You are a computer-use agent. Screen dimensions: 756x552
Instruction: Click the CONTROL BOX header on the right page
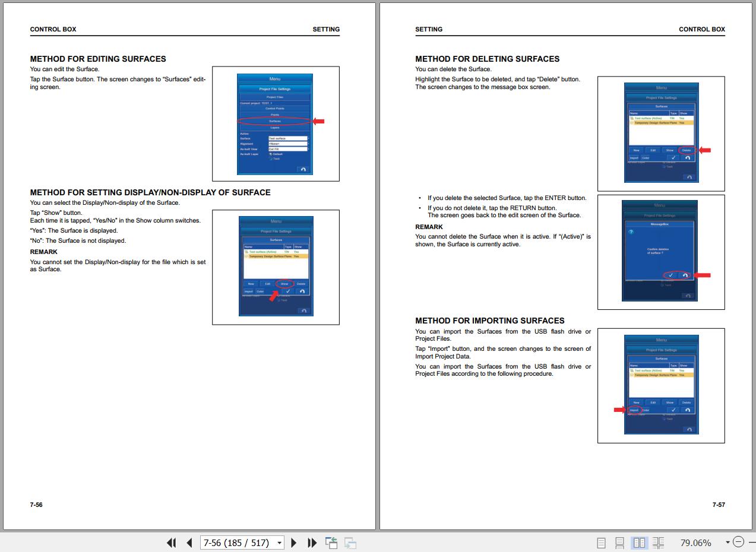tap(702, 29)
